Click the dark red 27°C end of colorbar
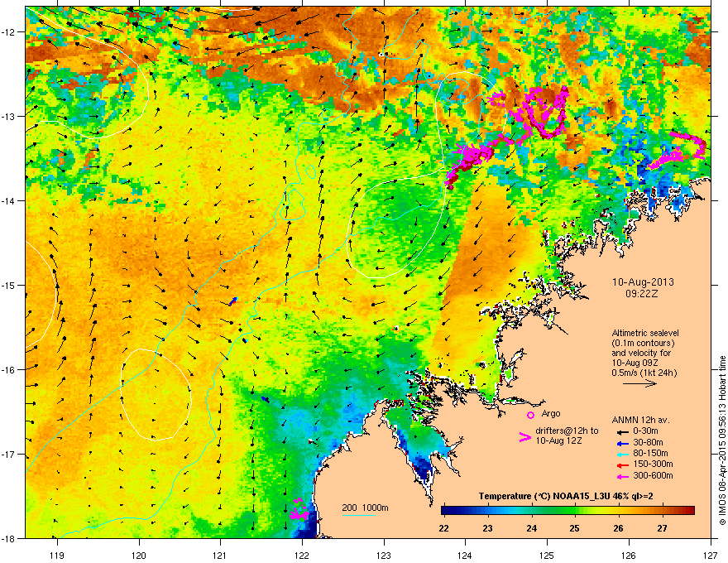Image resolution: width=728 pixels, height=563 pixels. pos(689,511)
